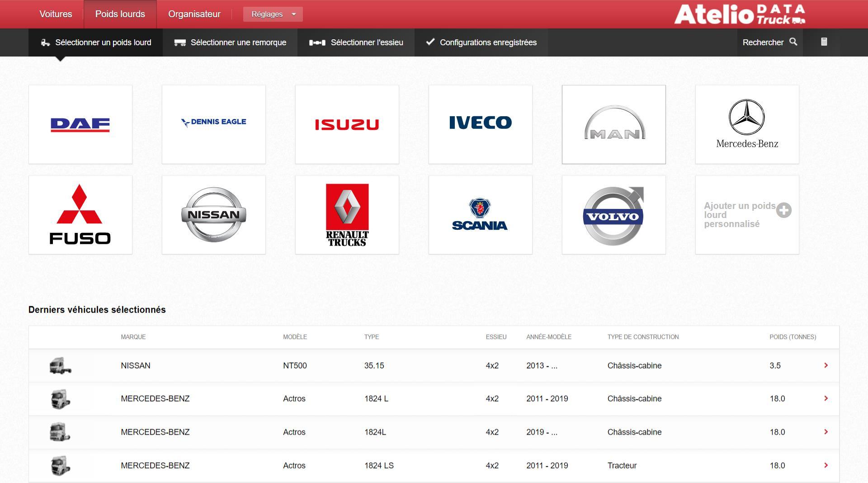The height and width of the screenshot is (483, 868).
Task: Go to 'Sélectionner une remorque' tab
Action: click(x=230, y=43)
